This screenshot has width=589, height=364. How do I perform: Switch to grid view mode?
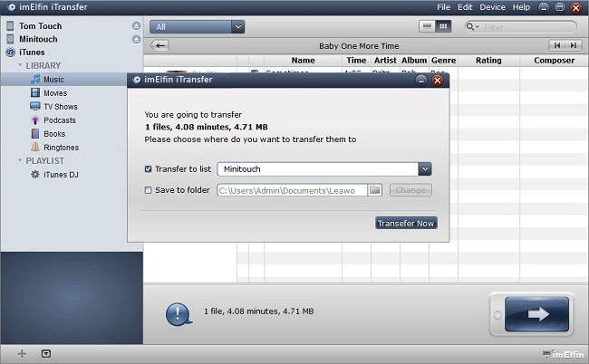pyautogui.click(x=443, y=26)
